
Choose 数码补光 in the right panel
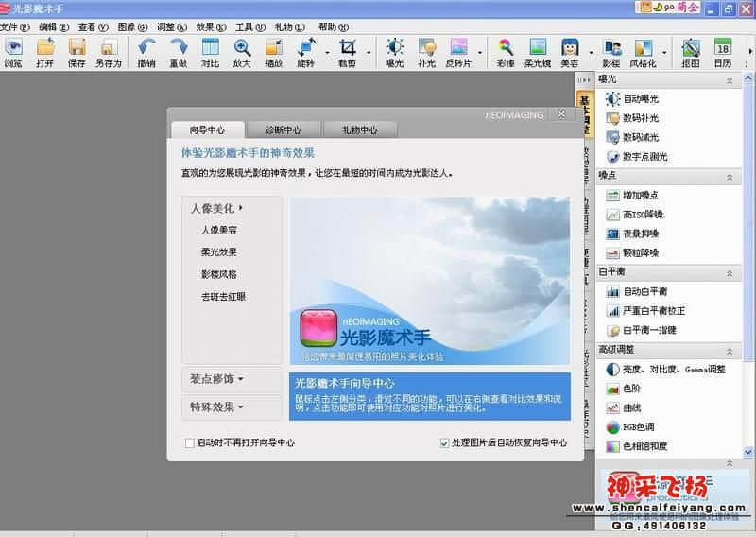point(632,118)
